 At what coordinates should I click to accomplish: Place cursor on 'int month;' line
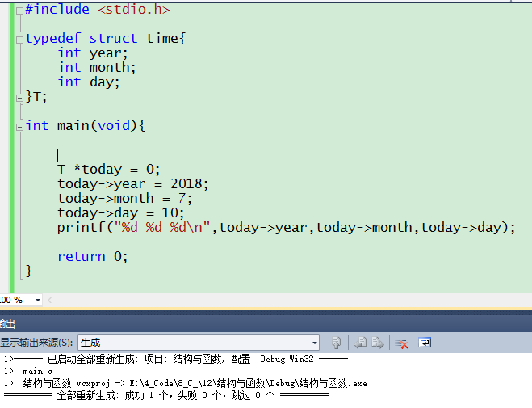97,68
